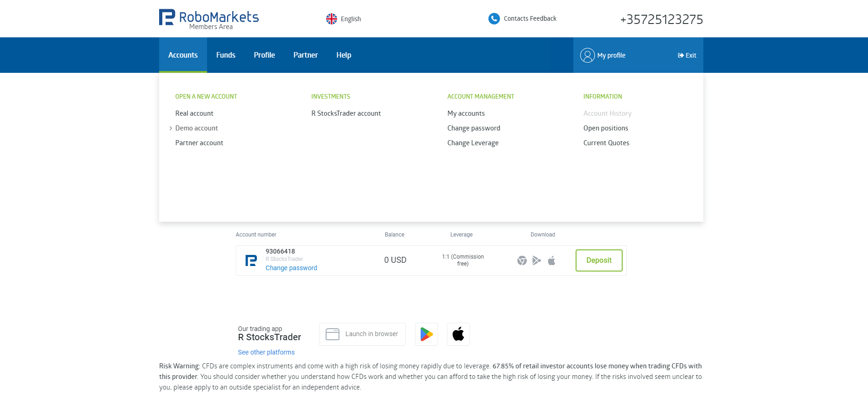This screenshot has width=868, height=402.
Task: Click the INVESTMENTS heading
Action: click(x=331, y=96)
